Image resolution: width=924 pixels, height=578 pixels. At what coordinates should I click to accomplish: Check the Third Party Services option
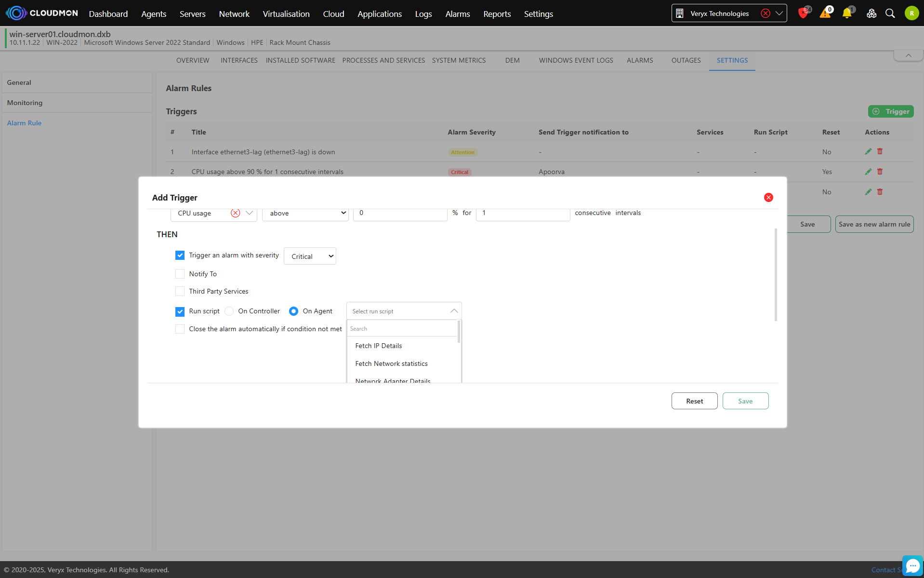180,291
